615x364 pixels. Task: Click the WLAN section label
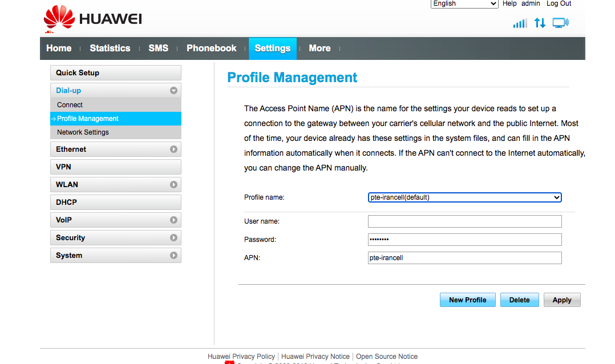[x=67, y=185]
